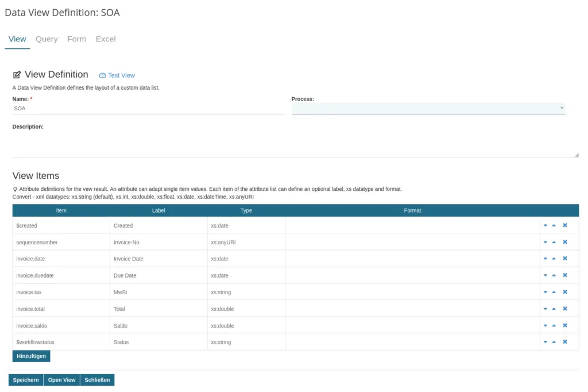
Task: Close using the Schließen button
Action: 97,380
